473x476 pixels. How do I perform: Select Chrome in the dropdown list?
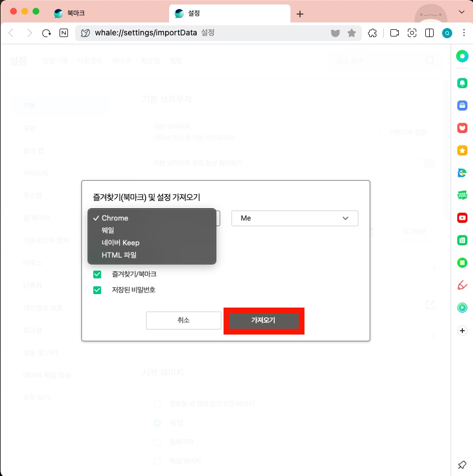(152, 218)
